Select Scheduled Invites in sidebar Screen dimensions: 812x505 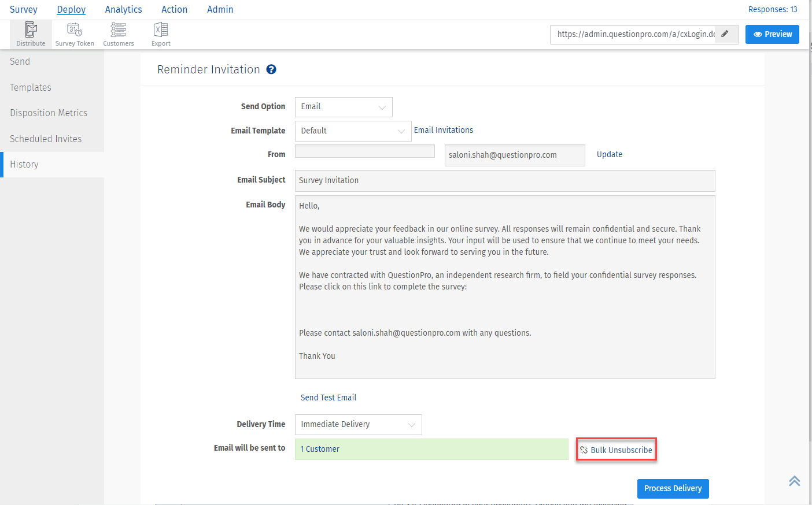click(x=46, y=139)
